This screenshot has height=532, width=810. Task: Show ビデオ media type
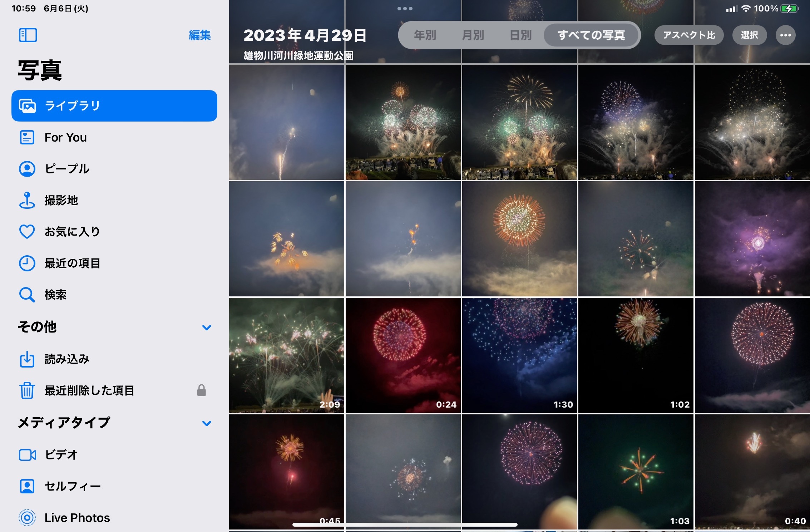click(x=61, y=455)
